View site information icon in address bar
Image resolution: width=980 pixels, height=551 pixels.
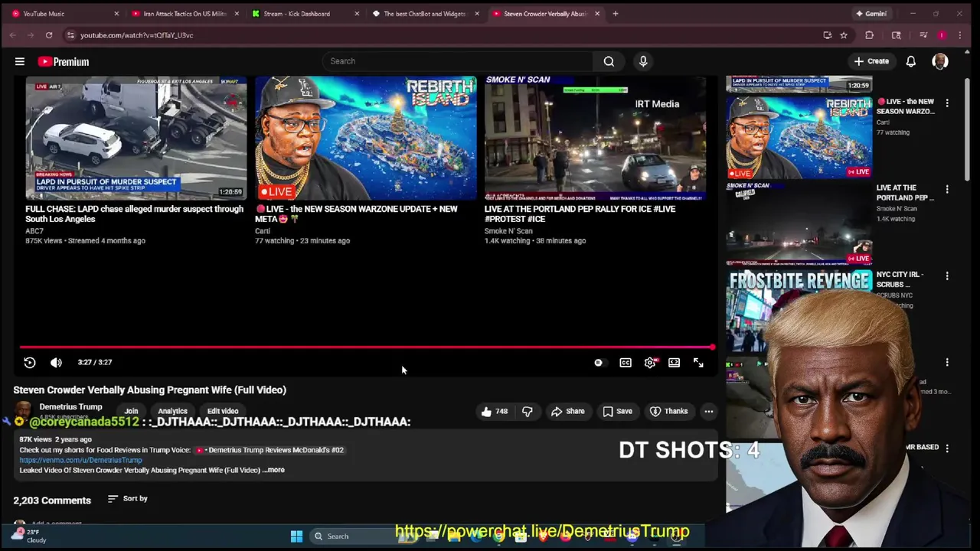point(70,35)
